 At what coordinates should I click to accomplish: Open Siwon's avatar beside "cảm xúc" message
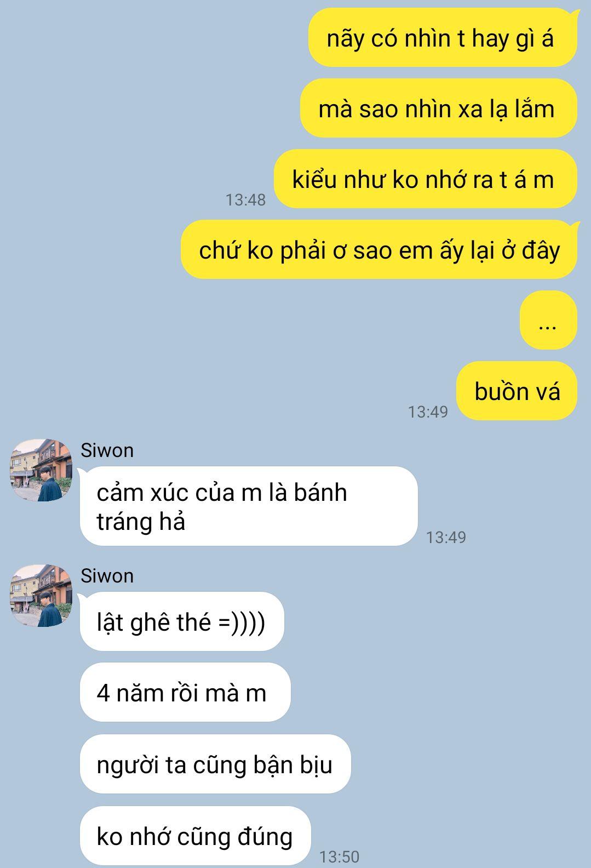coord(41,470)
